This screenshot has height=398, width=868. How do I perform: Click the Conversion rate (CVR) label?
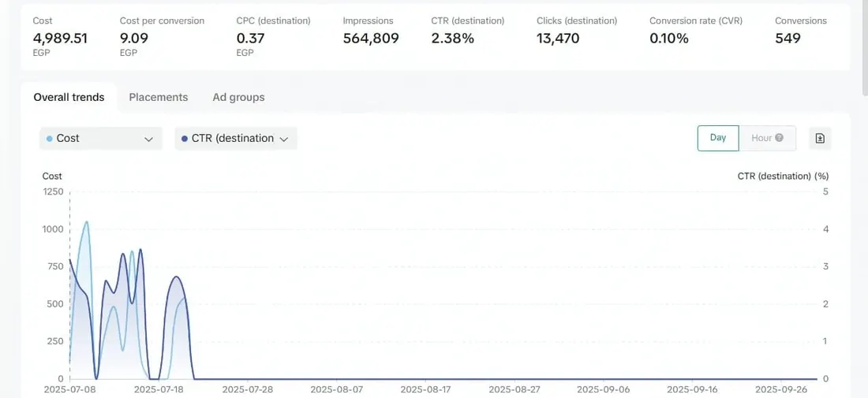click(696, 21)
